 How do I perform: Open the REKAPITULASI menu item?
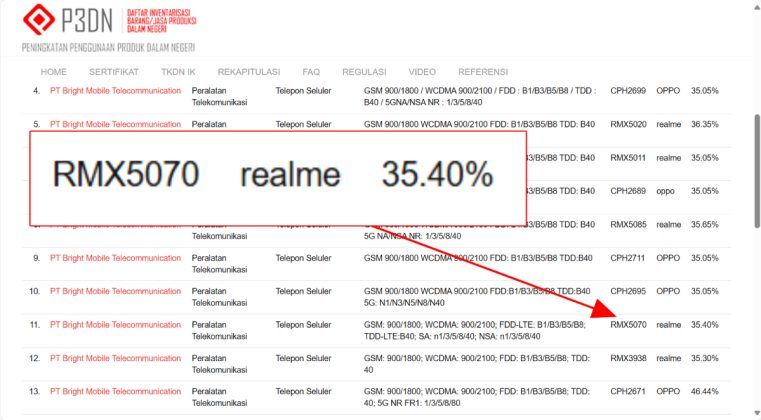(x=248, y=72)
